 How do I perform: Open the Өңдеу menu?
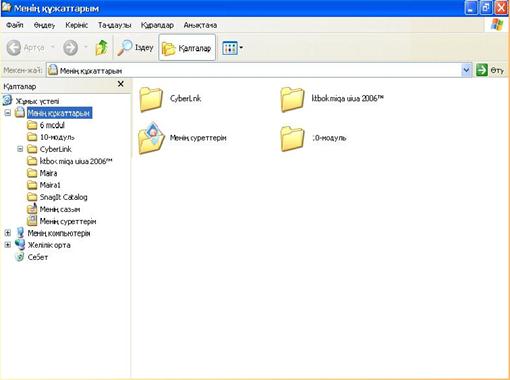[x=44, y=25]
